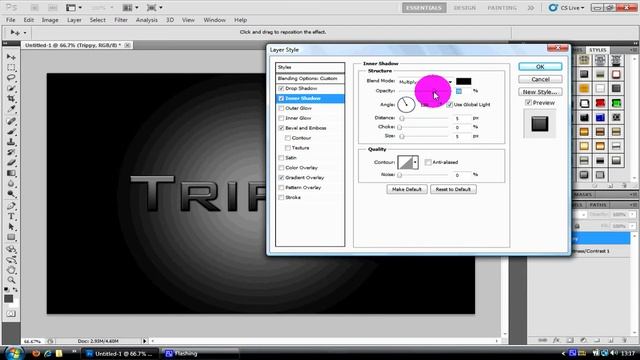Viewport: 640px width, 360px height.
Task: Click the Make Default button
Action: (x=407, y=189)
